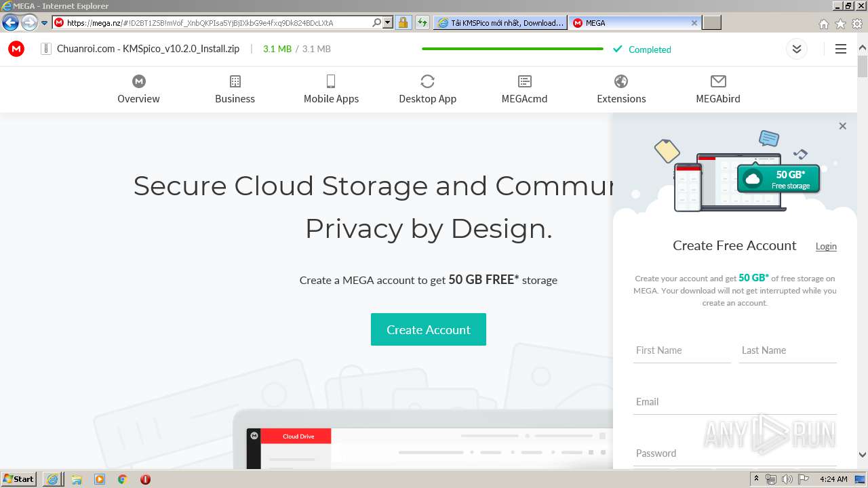Screen dimensions: 868x488
Task: Click the Action Center flag icon
Action: click(x=804, y=479)
